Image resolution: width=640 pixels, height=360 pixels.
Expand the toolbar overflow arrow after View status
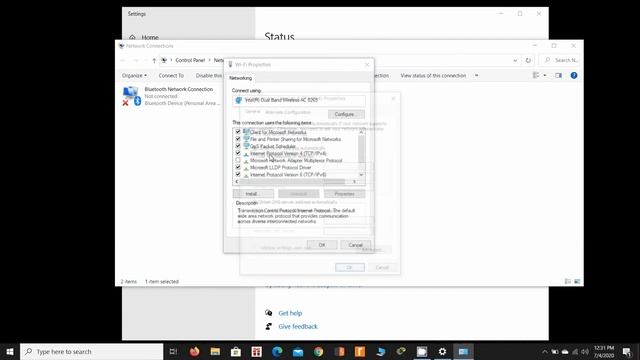476,76
